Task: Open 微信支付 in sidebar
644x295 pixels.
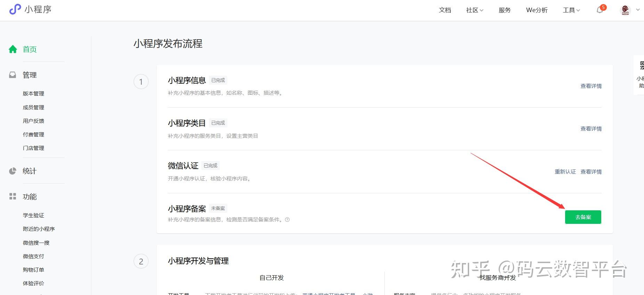Action: click(34, 256)
